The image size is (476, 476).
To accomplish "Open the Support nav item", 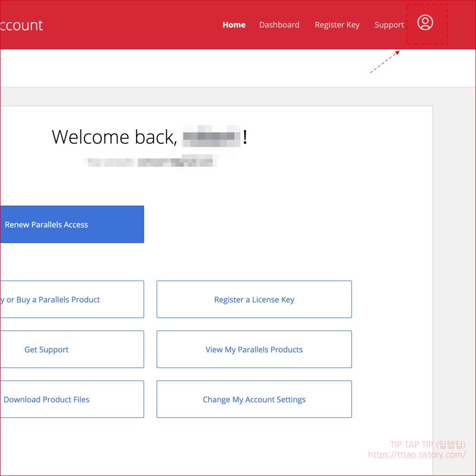I will 389,25.
